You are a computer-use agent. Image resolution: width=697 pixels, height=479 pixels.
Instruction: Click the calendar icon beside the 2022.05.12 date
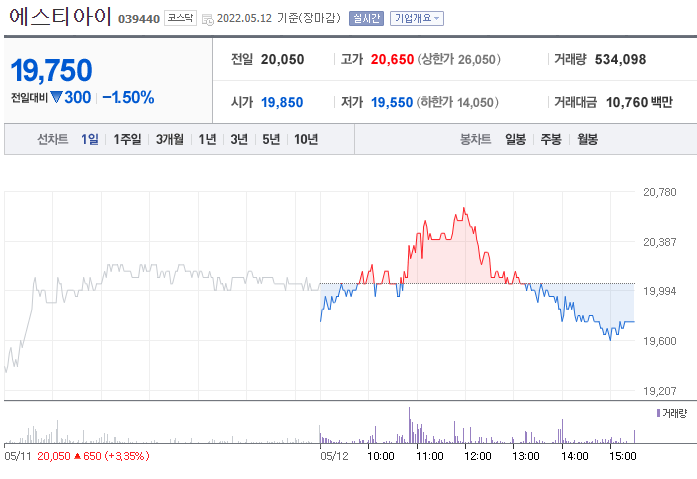click(208, 19)
